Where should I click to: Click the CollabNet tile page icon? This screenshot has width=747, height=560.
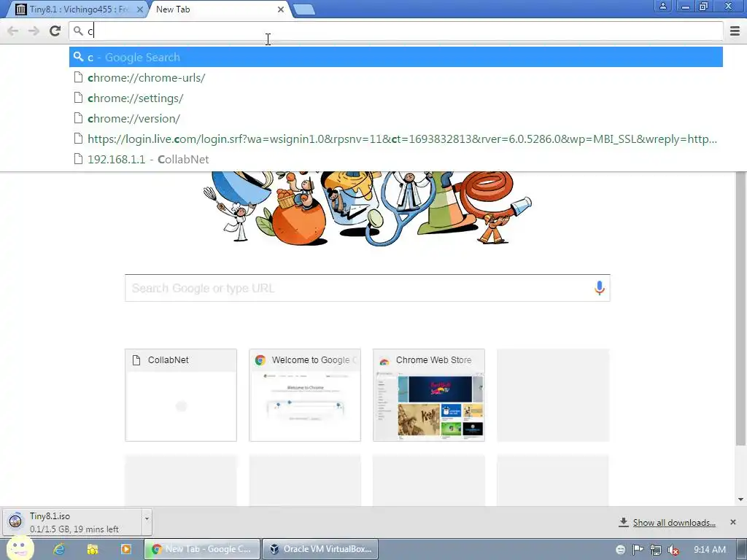(136, 360)
